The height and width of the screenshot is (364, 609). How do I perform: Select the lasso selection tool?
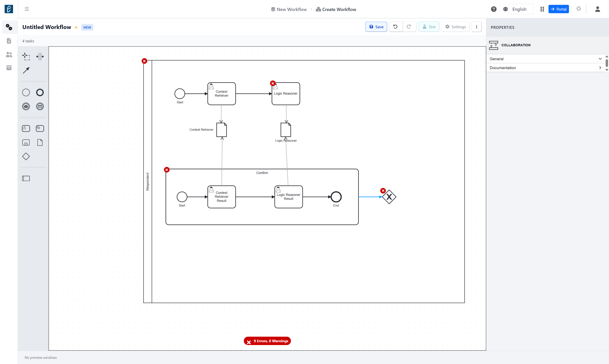point(26,56)
